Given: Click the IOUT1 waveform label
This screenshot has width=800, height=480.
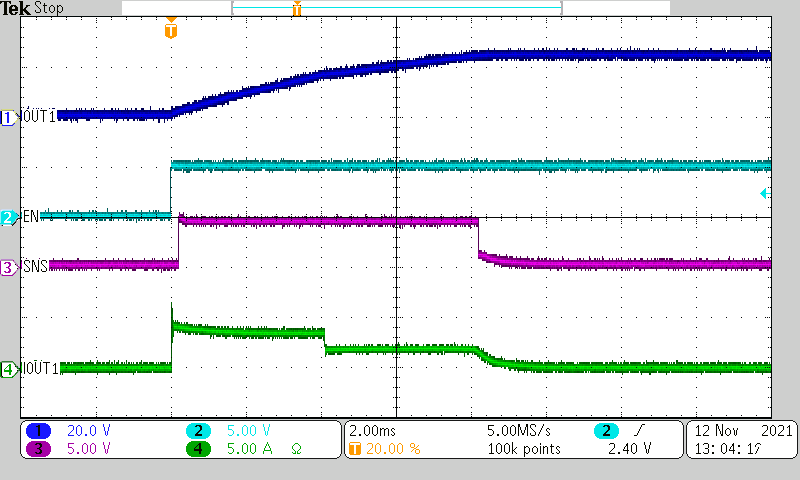Looking at the screenshot, I should [x=41, y=368].
